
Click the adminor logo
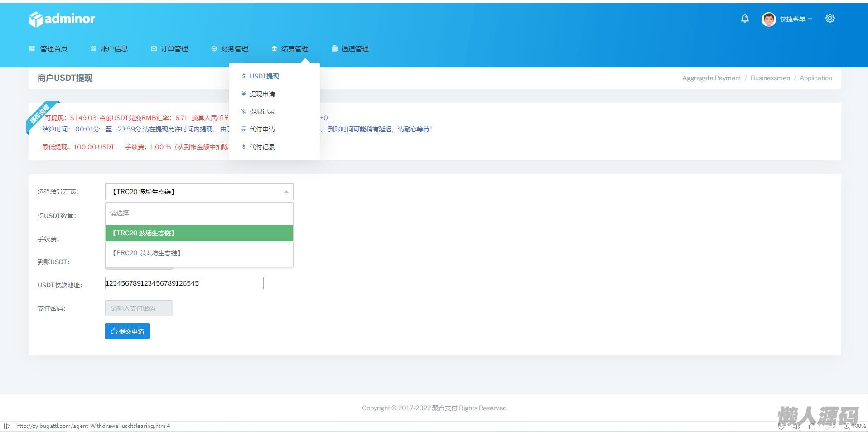click(x=62, y=19)
